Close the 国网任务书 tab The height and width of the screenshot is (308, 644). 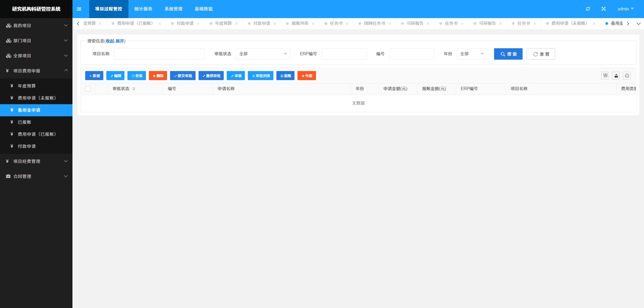pos(389,24)
